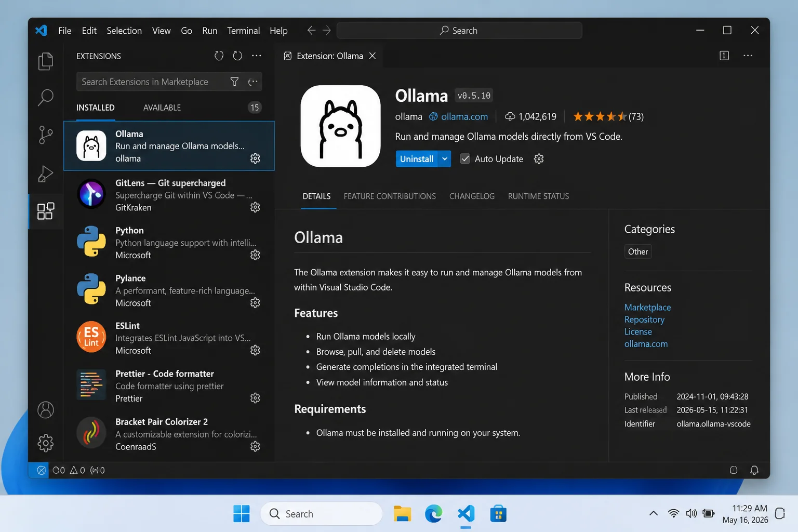Open the Repository resource link
The width and height of the screenshot is (798, 532).
[644, 320]
